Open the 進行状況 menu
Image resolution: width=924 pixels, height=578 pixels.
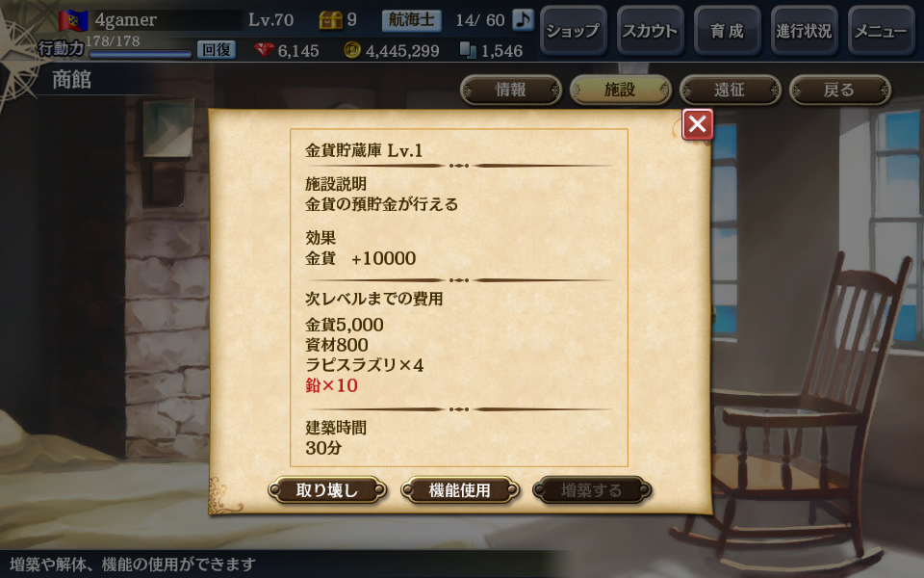point(804,31)
